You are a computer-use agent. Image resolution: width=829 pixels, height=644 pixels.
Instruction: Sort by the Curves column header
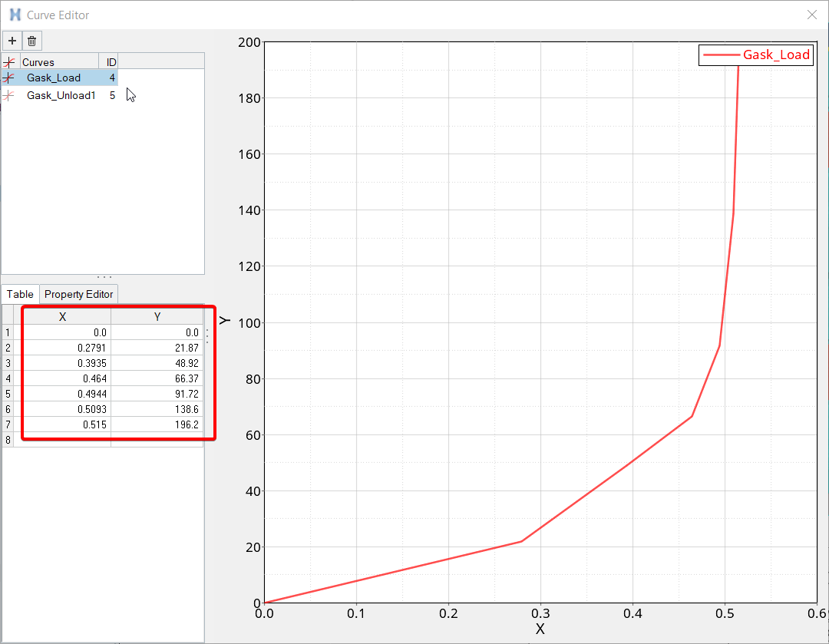58,62
